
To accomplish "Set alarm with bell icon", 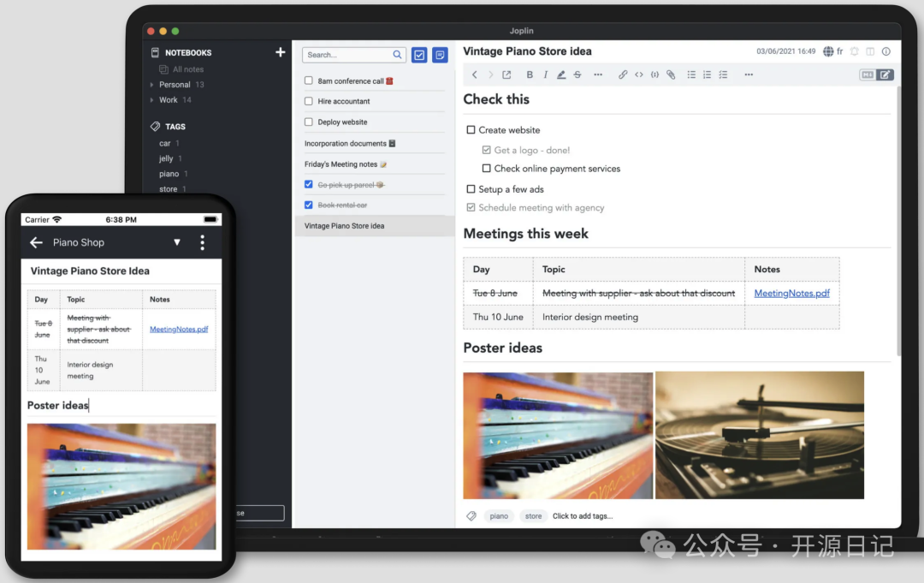I will 854,52.
